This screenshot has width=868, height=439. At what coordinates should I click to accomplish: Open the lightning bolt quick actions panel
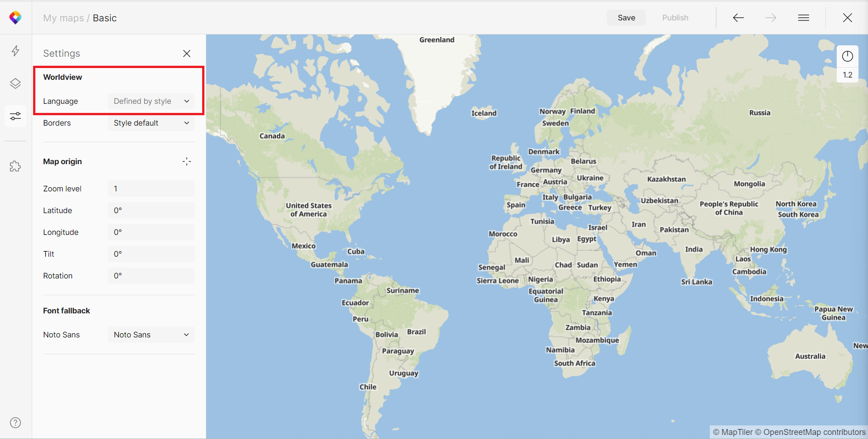coord(15,51)
